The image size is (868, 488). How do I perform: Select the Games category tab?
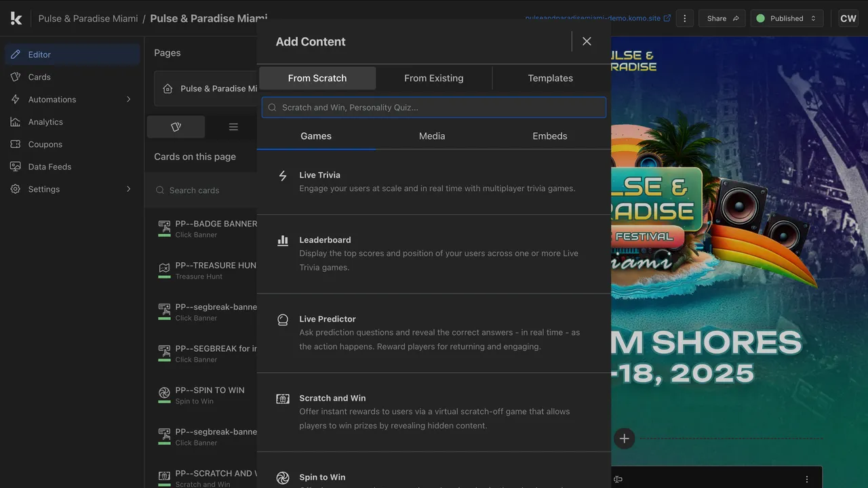point(316,136)
